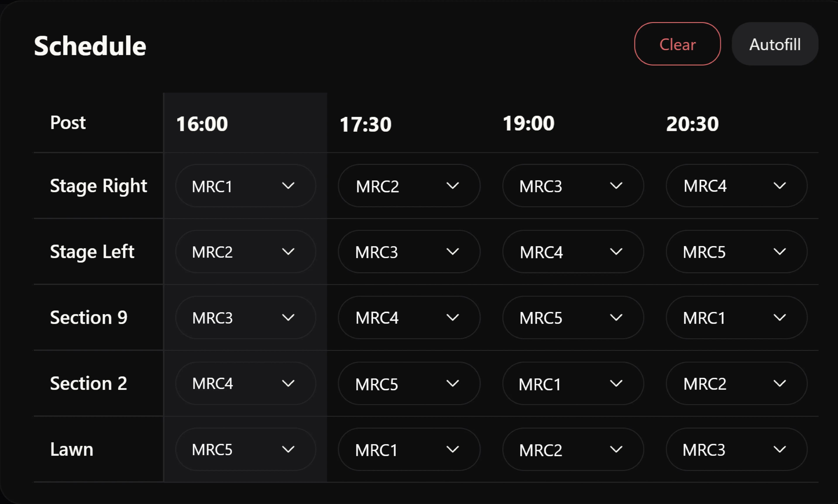
Task: Open the Lawn 16:00 MRC5 dropdown
Action: pyautogui.click(x=245, y=449)
